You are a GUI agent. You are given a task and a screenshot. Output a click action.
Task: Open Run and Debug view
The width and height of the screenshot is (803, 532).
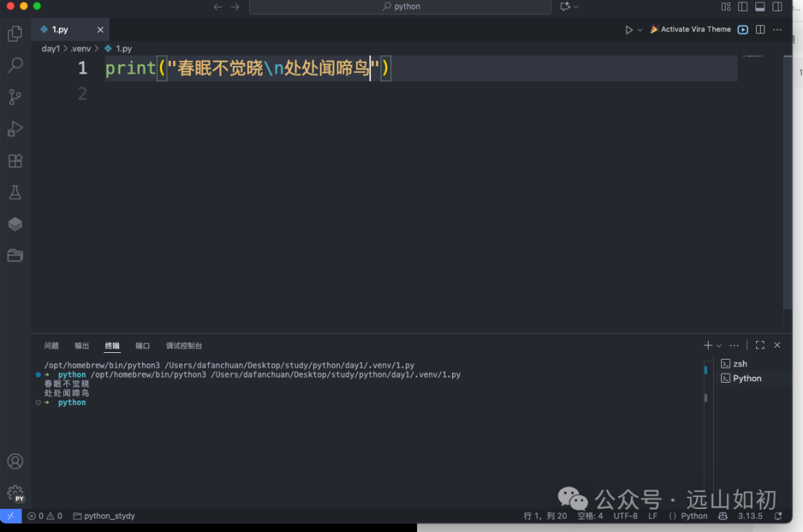point(16,129)
